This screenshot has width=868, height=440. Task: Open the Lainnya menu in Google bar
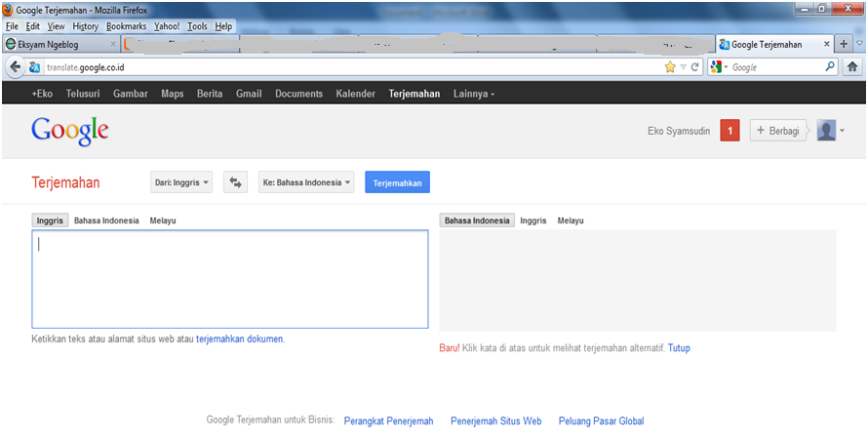[473, 94]
